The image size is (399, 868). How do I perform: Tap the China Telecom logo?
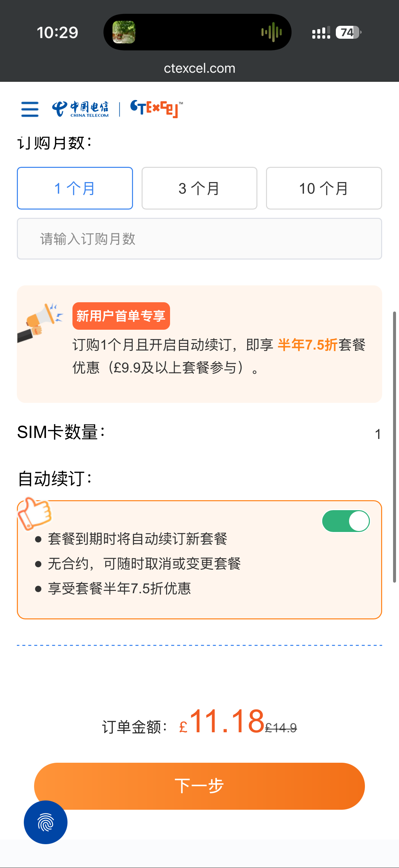[x=80, y=109]
